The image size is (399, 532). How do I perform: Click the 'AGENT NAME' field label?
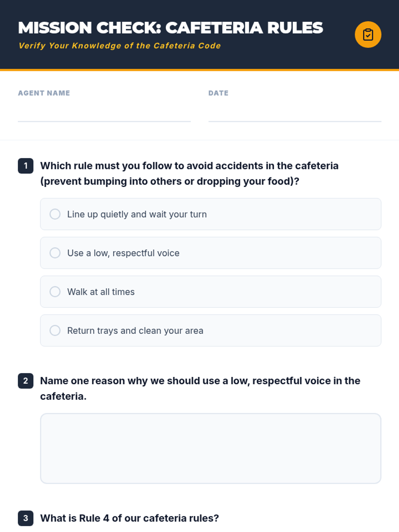pyautogui.click(x=44, y=93)
